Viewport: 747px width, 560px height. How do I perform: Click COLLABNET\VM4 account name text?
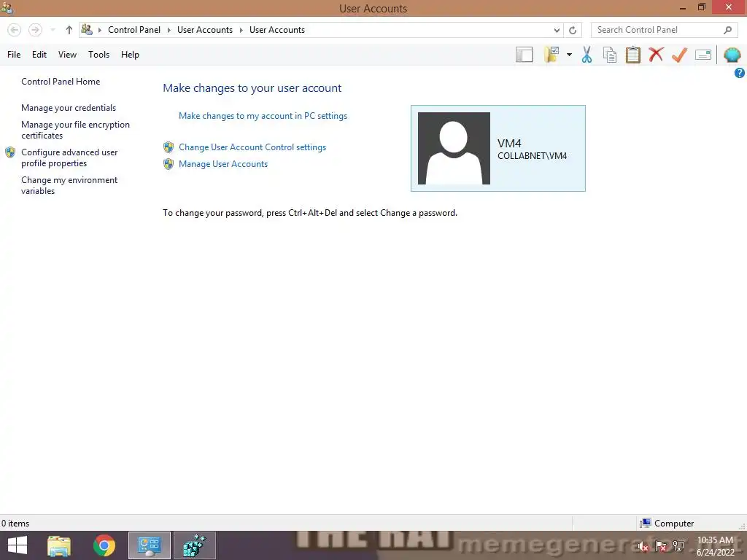532,156
